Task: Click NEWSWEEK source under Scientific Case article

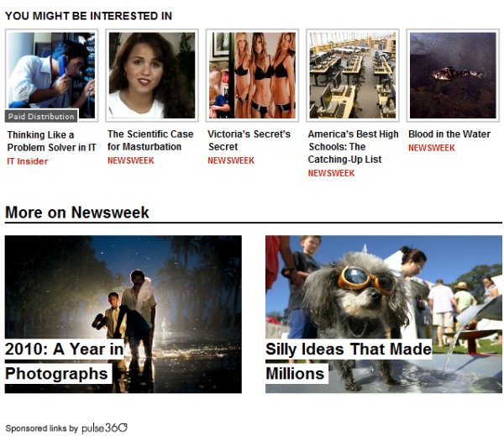Action: click(x=131, y=160)
